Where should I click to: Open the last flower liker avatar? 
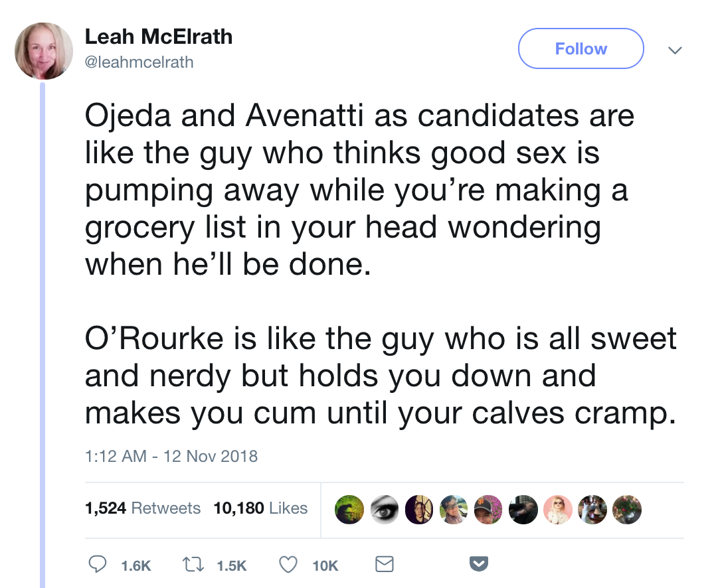point(627,510)
